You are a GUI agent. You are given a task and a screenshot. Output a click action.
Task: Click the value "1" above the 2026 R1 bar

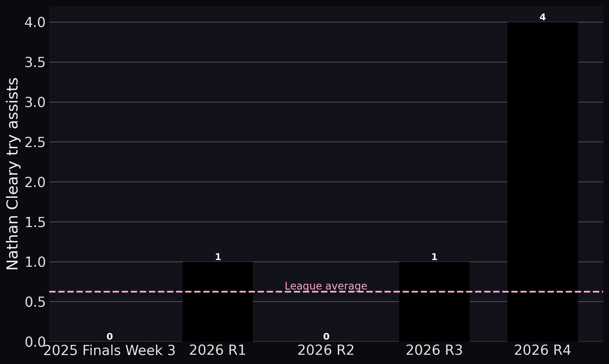click(x=218, y=257)
